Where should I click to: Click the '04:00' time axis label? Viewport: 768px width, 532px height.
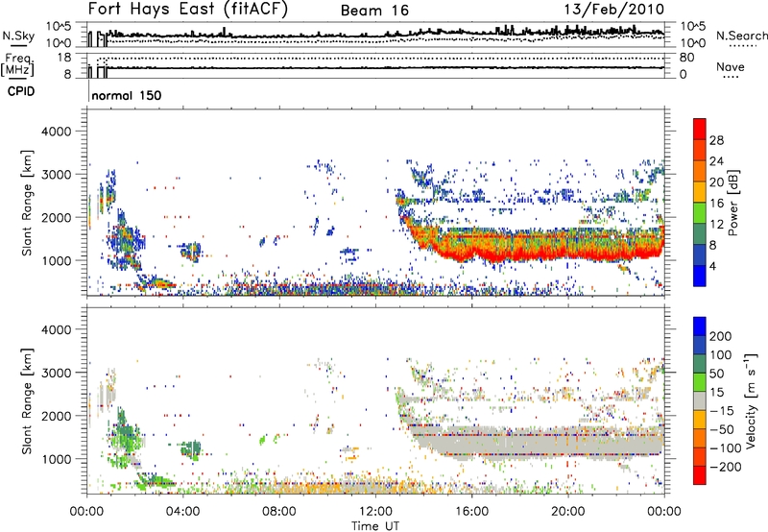pyautogui.click(x=183, y=512)
